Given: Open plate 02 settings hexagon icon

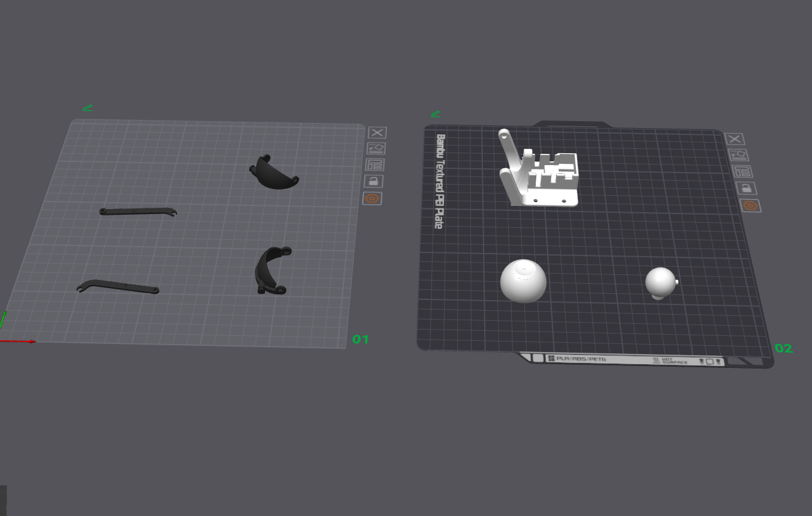Looking at the screenshot, I should pyautogui.click(x=750, y=206).
